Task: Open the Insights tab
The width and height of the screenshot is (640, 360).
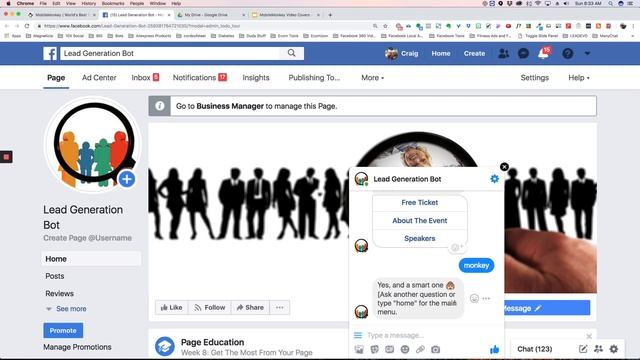Action: [x=256, y=78]
